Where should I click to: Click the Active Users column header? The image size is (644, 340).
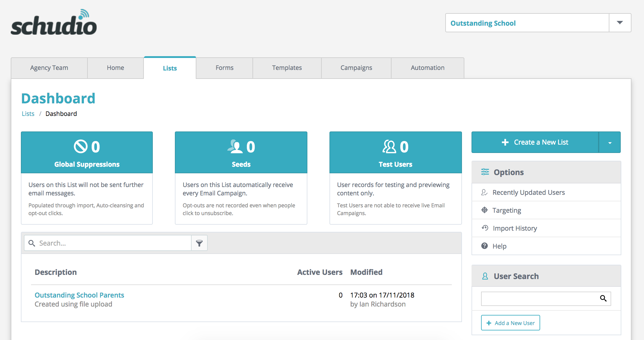(x=320, y=272)
